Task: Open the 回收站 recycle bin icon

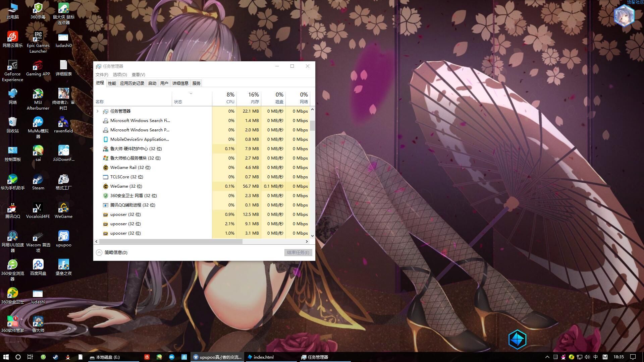Action: click(12, 125)
